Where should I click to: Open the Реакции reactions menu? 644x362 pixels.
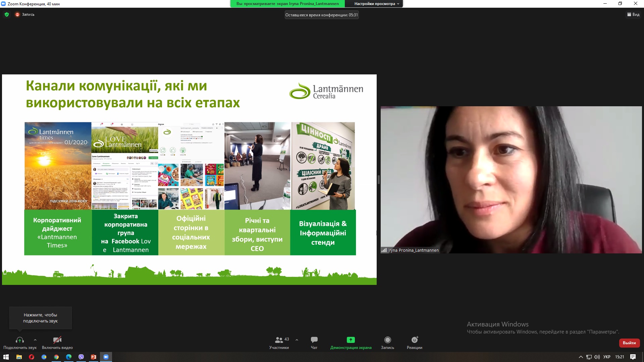coord(415,340)
